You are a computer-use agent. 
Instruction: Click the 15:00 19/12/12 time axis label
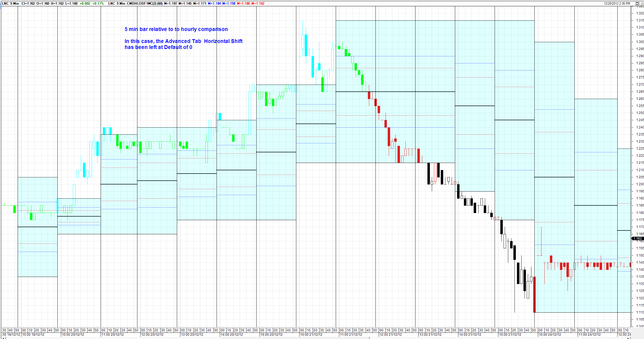click(x=33, y=335)
